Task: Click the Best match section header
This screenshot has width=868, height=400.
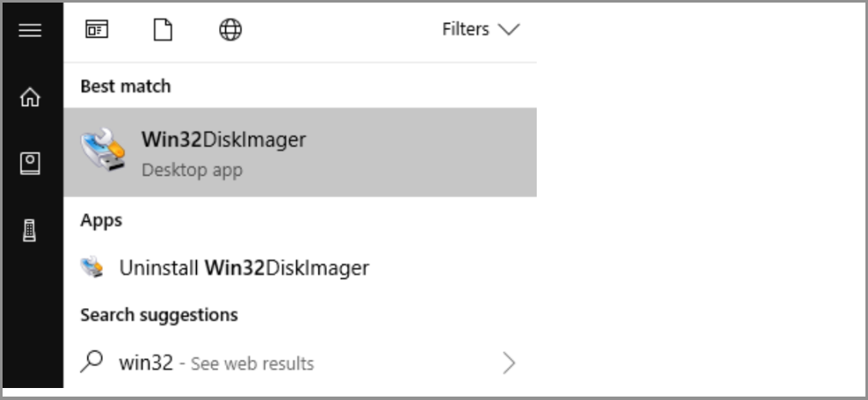Action: (x=125, y=86)
